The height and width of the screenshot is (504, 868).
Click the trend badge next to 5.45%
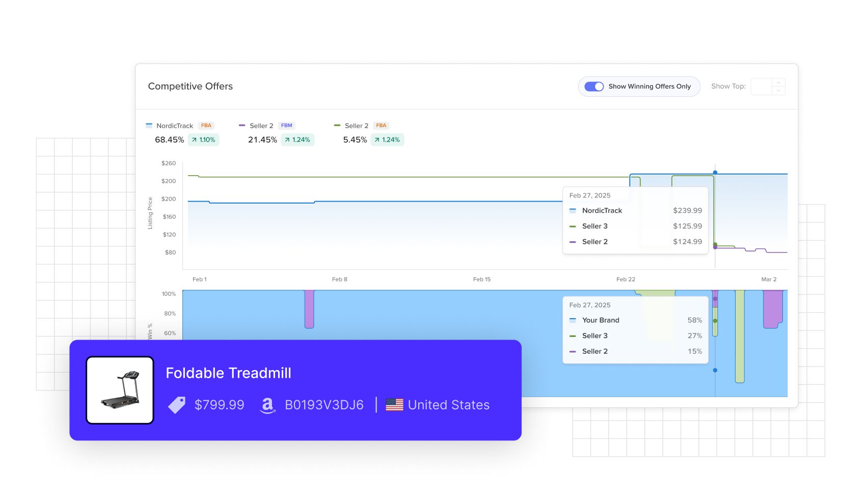[x=387, y=139]
